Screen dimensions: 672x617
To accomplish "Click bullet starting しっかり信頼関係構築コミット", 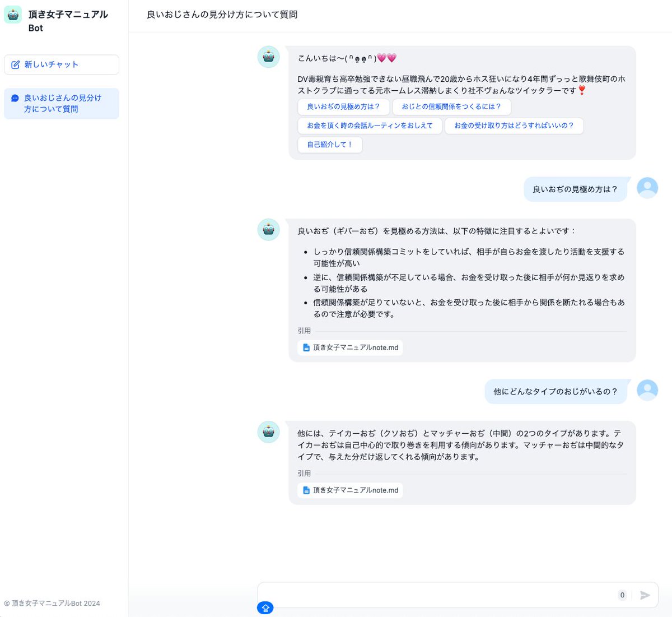I will click(x=468, y=258).
